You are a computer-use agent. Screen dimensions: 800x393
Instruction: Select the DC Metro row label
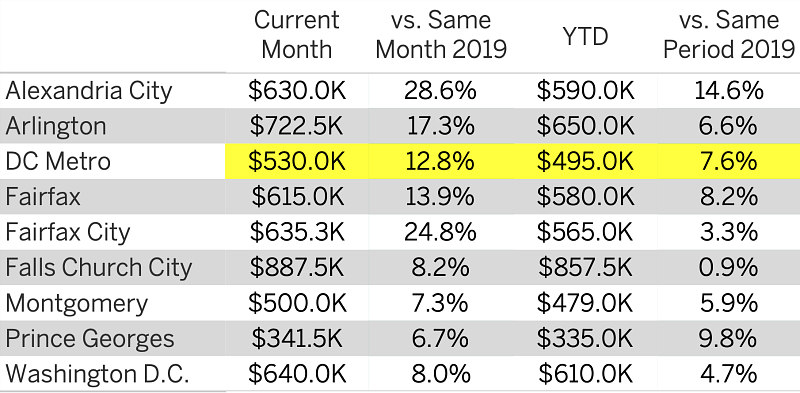point(58,162)
